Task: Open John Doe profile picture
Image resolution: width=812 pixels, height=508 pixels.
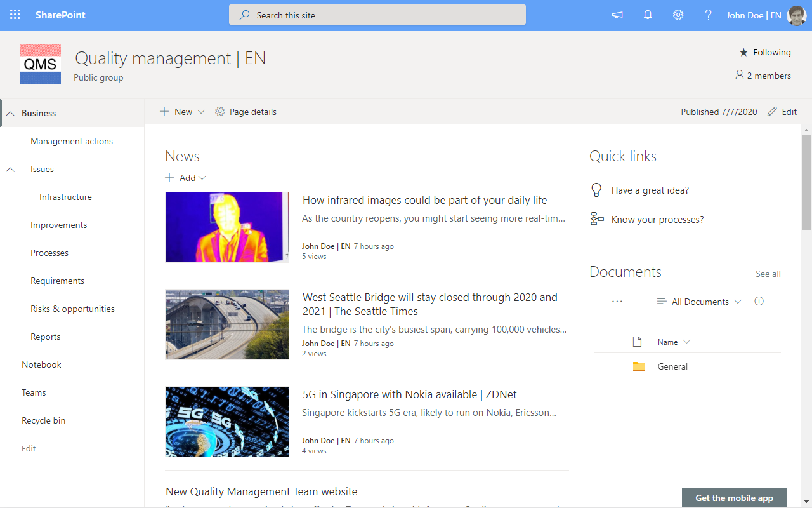Action: pos(797,15)
